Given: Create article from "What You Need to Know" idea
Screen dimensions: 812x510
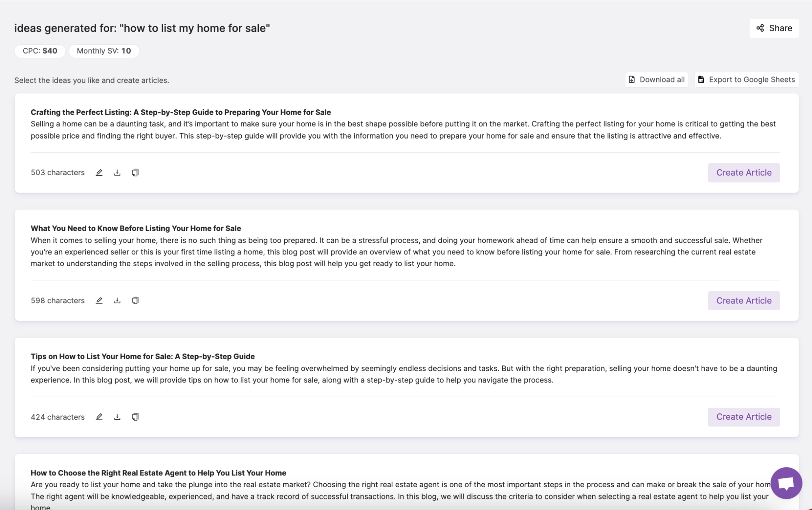Looking at the screenshot, I should (x=743, y=300).
